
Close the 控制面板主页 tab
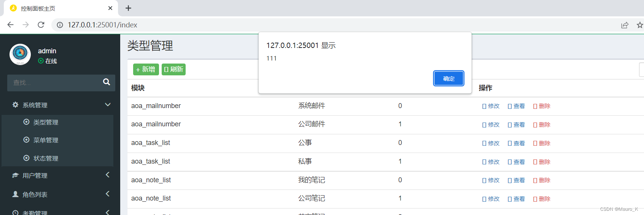[110, 8]
